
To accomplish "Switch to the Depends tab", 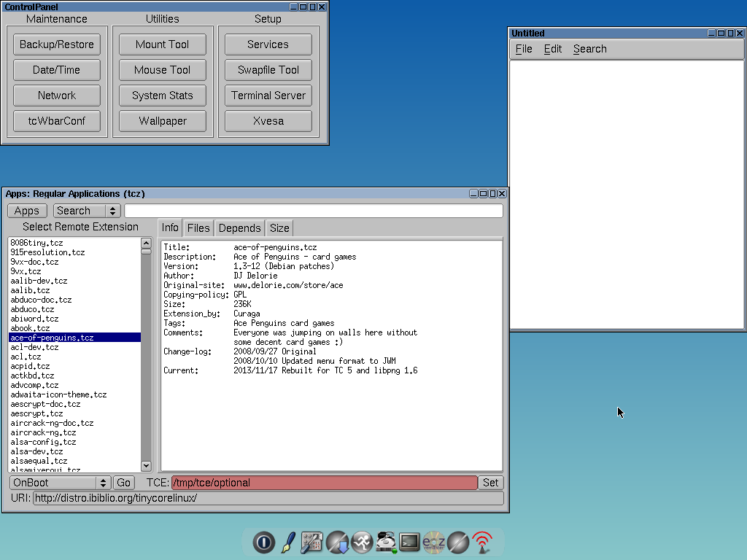I will pos(239,228).
